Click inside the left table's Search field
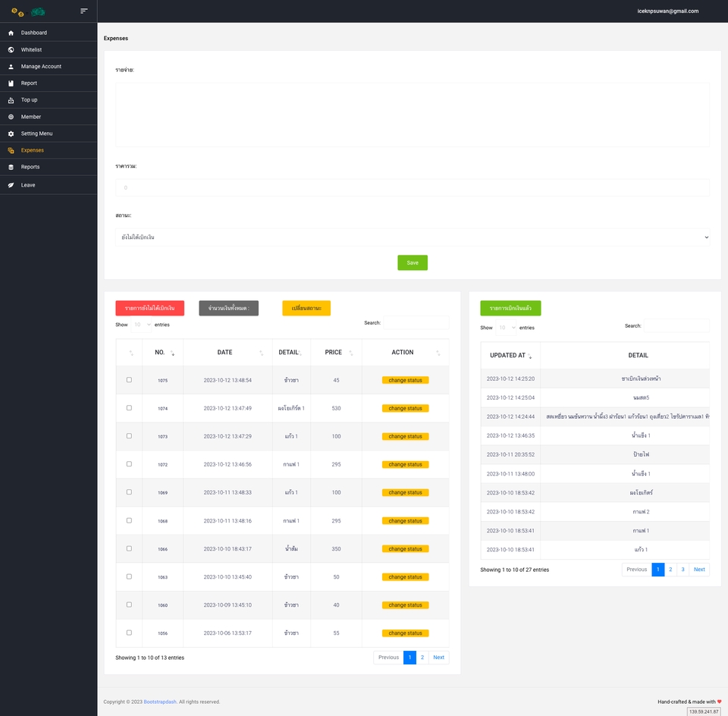This screenshot has width=728, height=716. click(415, 322)
